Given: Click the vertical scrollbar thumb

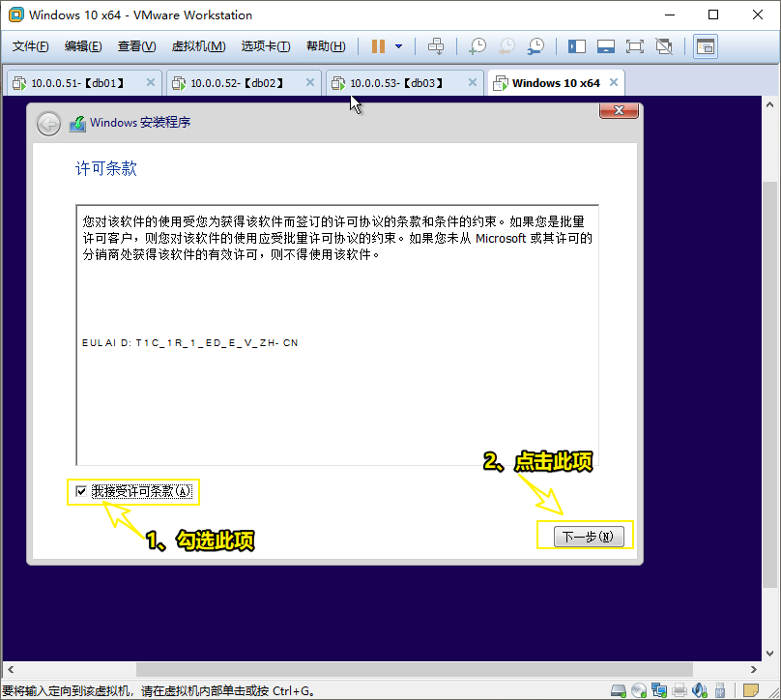Looking at the screenshot, I should 769,385.
